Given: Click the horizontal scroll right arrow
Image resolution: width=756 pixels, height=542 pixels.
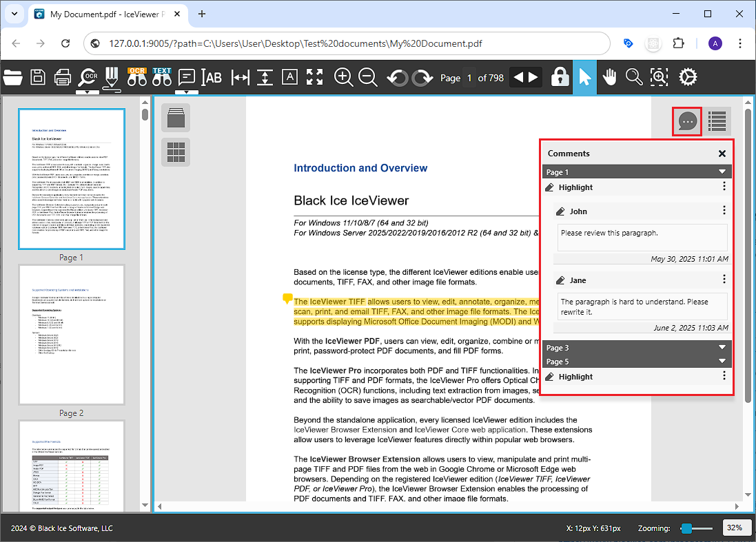Looking at the screenshot, I should click(737, 506).
